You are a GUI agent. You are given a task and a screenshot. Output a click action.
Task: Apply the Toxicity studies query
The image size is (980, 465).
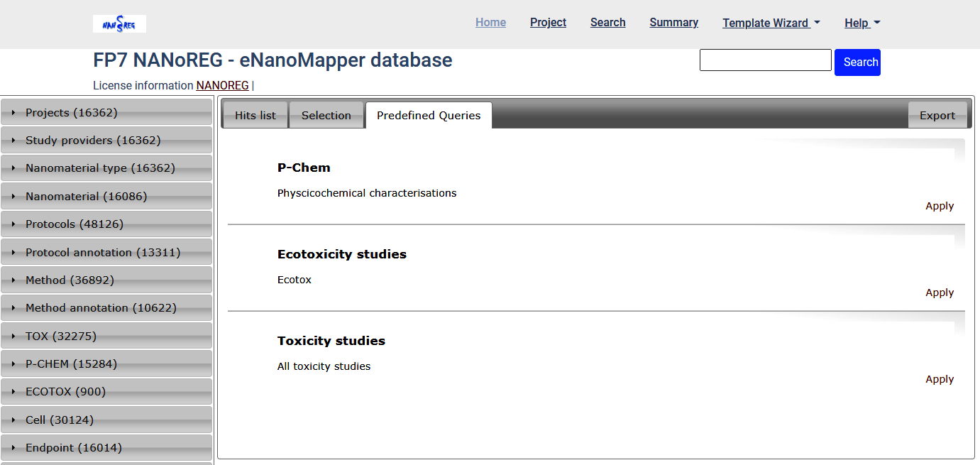point(940,379)
